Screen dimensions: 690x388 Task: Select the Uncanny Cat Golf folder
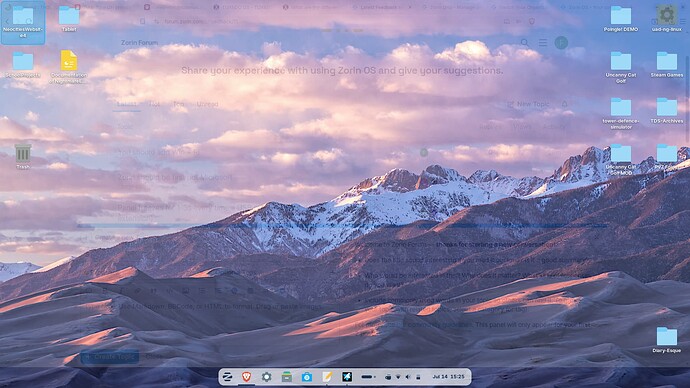tap(621, 67)
